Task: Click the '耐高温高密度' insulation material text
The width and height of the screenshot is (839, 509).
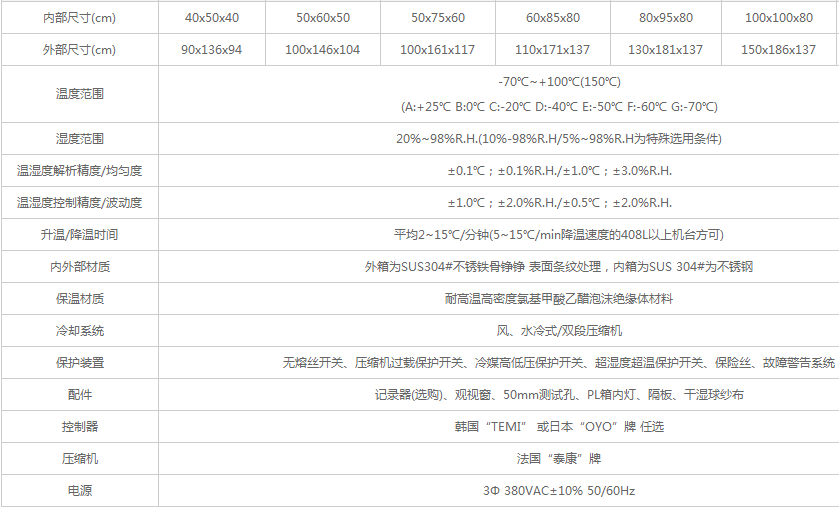Action: click(x=559, y=299)
